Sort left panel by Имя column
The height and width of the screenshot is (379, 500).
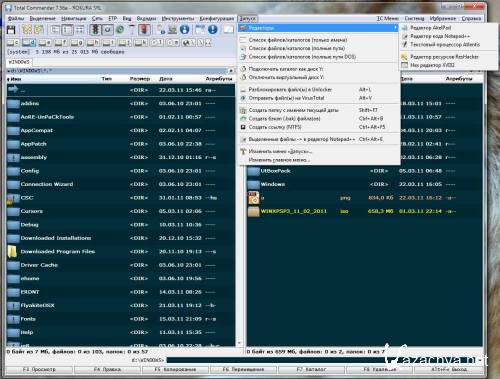pyautogui.click(x=53, y=79)
